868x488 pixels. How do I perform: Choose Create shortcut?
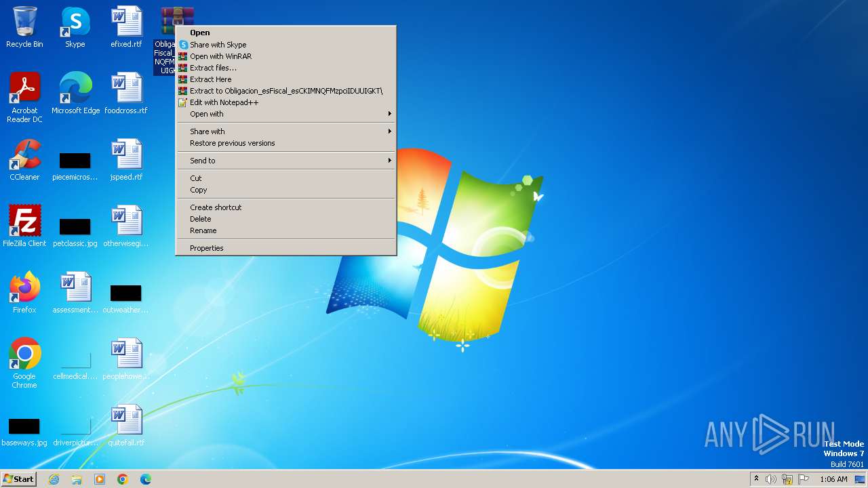(x=285, y=207)
